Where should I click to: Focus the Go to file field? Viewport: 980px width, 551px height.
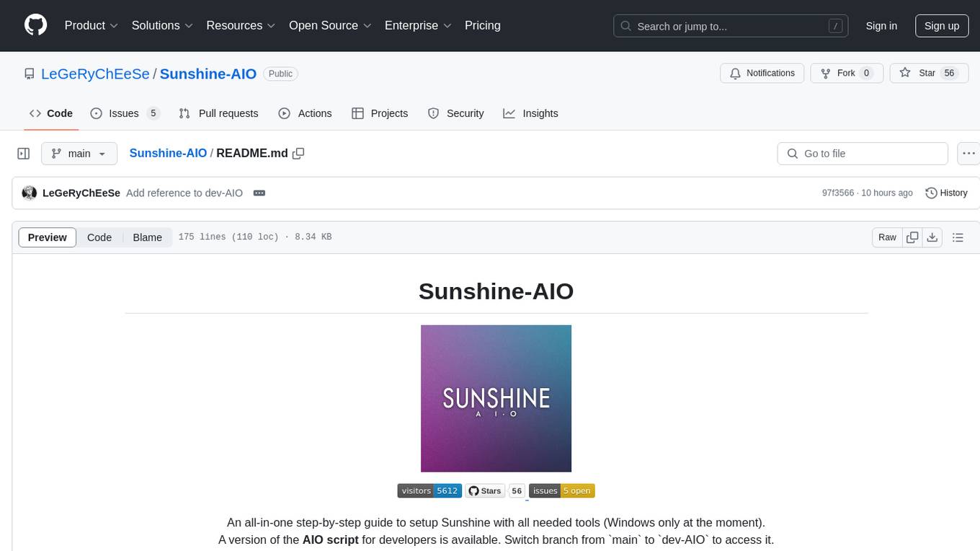coord(863,154)
